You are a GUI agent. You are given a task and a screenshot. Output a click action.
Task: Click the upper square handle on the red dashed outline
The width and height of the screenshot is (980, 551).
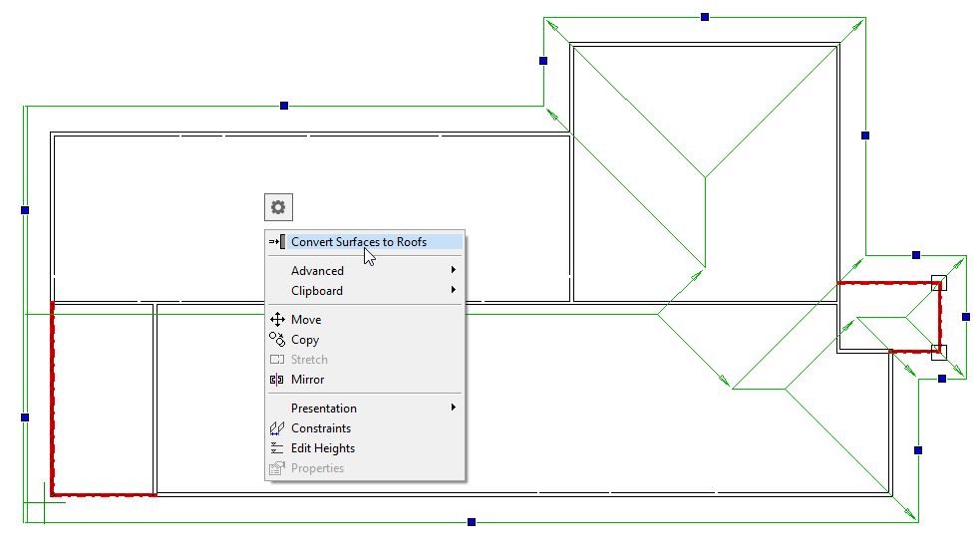coord(938,284)
